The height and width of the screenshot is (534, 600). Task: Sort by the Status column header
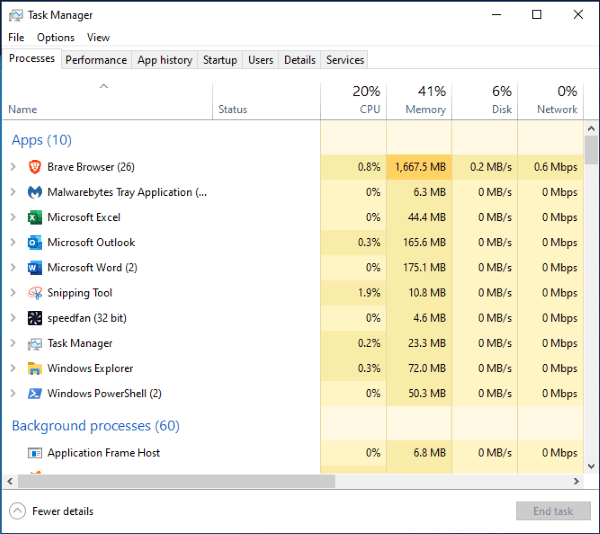pyautogui.click(x=266, y=100)
